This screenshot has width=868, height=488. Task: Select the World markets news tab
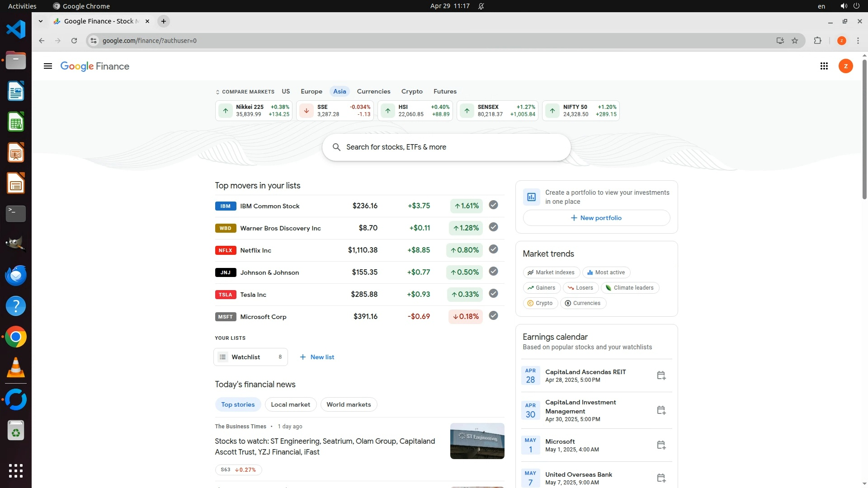coord(349,404)
